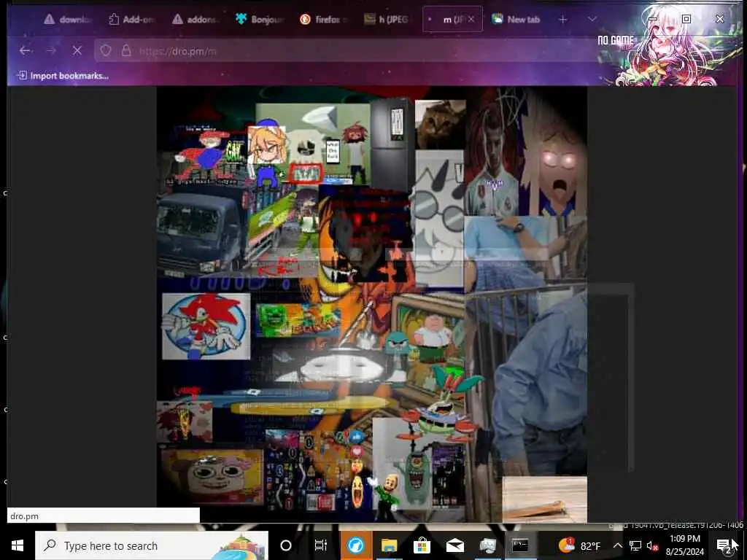Open Import bookmarks from the bookmarks bar
The width and height of the screenshot is (747, 560).
coord(63,76)
